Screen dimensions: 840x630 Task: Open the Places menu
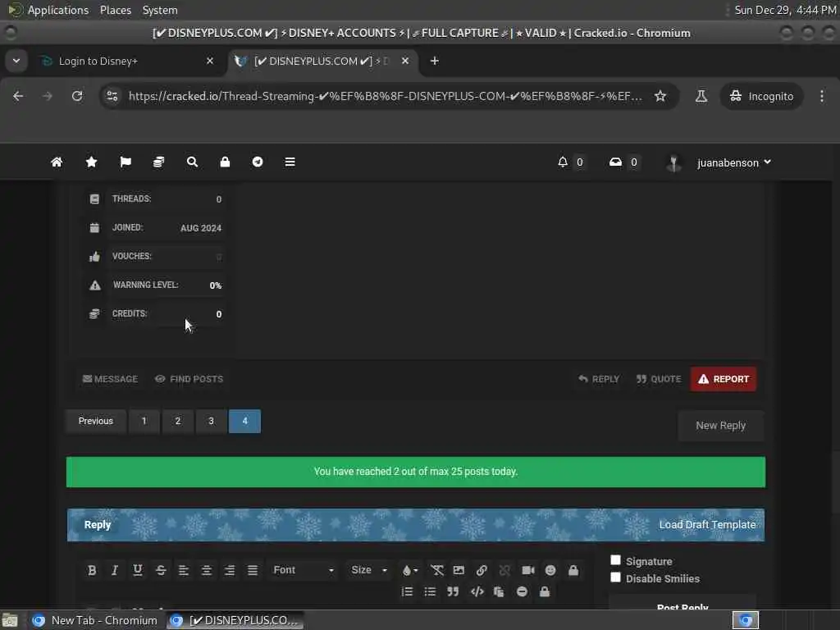tap(115, 10)
